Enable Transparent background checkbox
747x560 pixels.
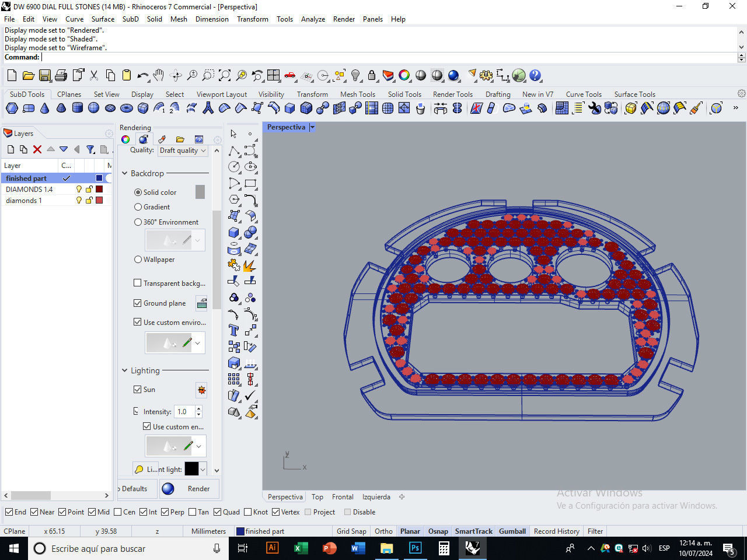click(138, 283)
